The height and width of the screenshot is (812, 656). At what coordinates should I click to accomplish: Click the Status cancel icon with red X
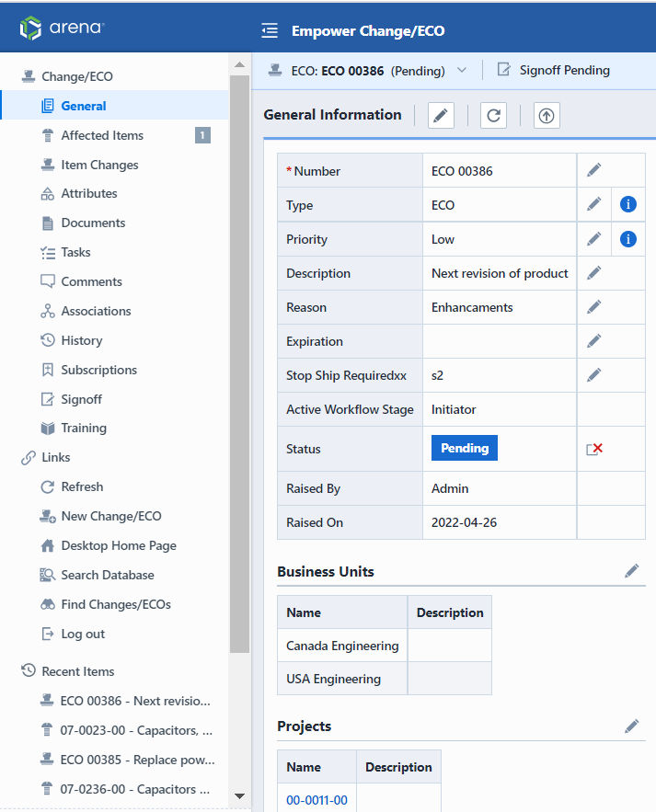point(594,449)
